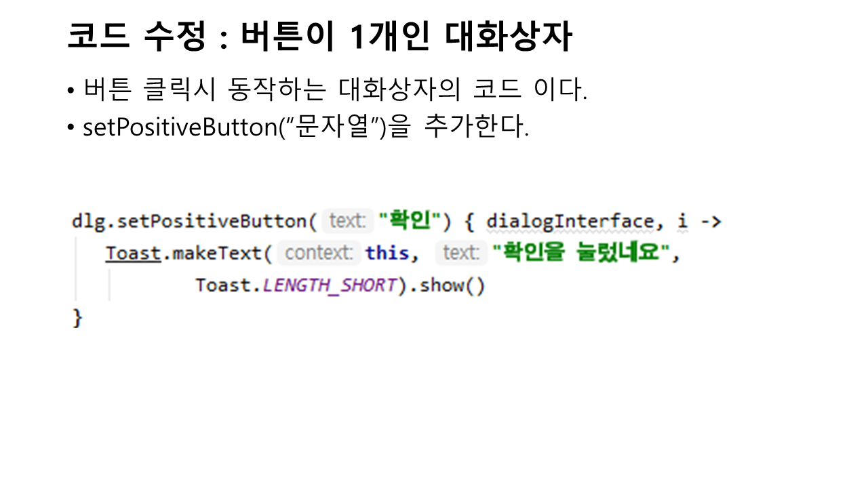Screen dimensions: 868x488
Task: Click the 'context:' parameter hint
Action: [x=319, y=253]
